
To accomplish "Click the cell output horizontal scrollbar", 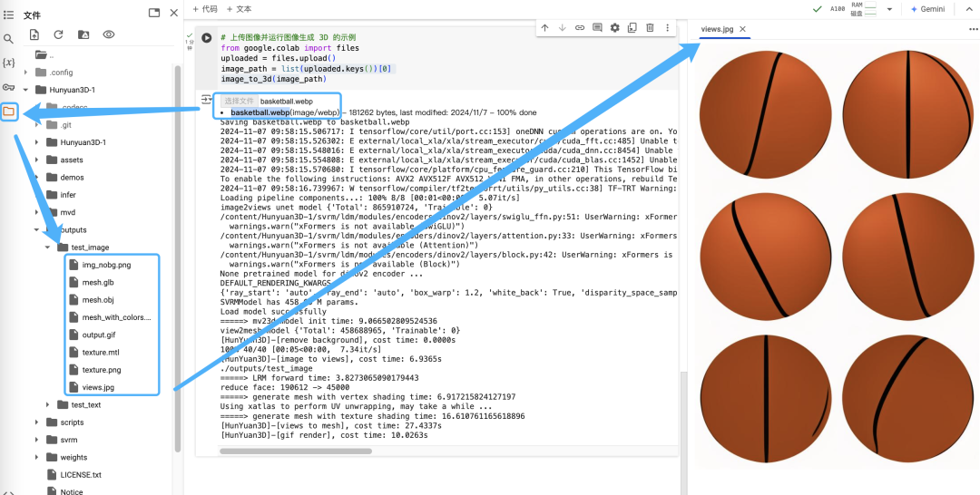I will 296,451.
